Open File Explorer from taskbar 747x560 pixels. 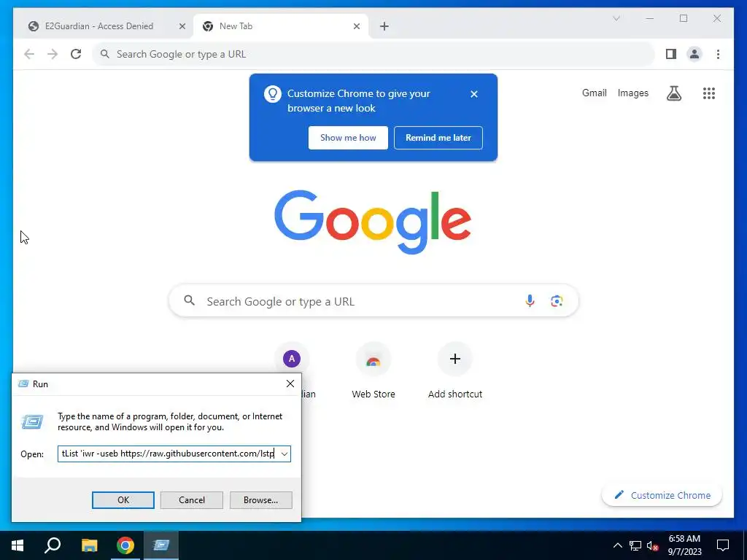click(x=89, y=545)
